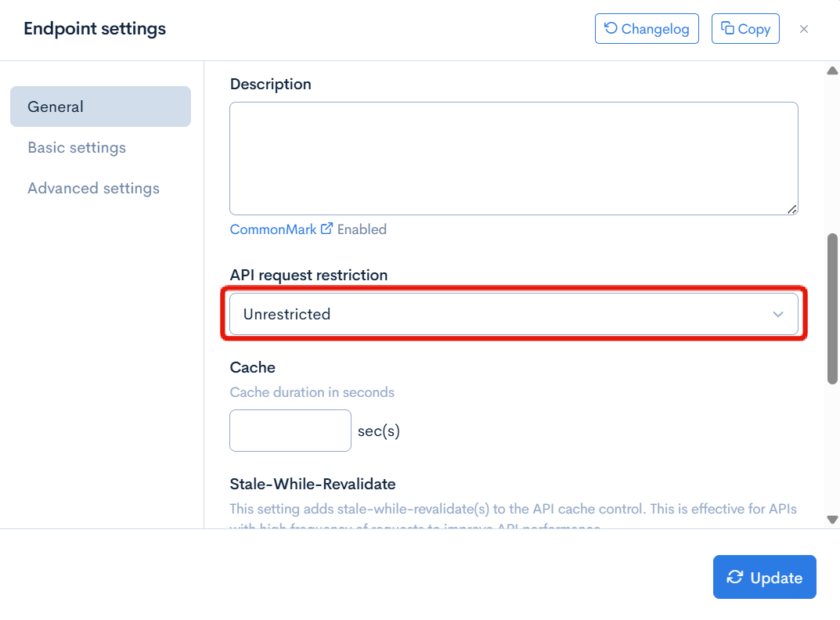
Task: Focus the Description text area
Action: (x=514, y=158)
